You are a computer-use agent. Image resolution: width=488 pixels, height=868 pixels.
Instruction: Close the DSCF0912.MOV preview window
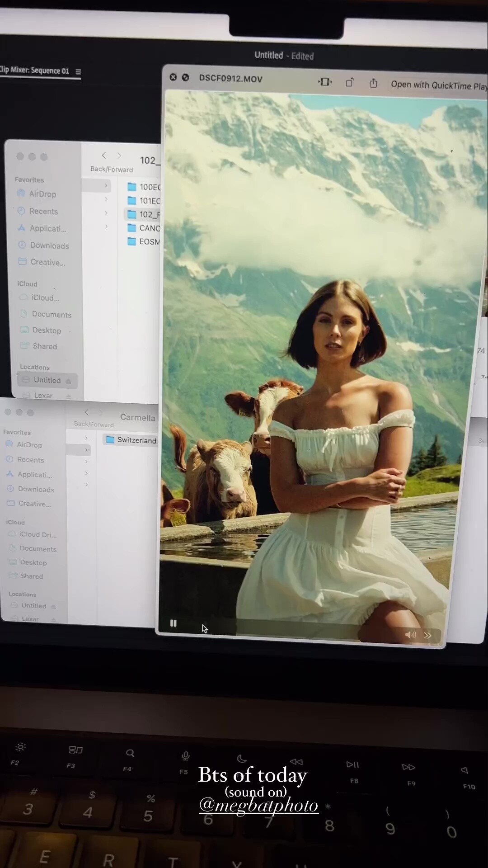pyautogui.click(x=173, y=77)
